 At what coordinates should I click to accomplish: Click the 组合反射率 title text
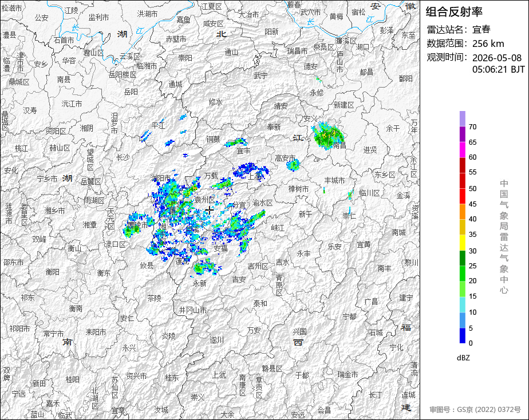point(454,12)
